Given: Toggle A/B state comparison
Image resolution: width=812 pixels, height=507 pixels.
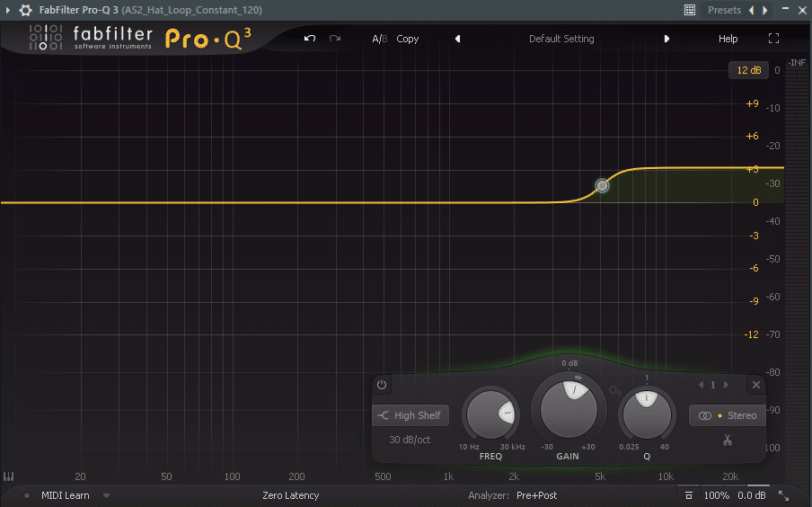Looking at the screenshot, I should coord(379,39).
